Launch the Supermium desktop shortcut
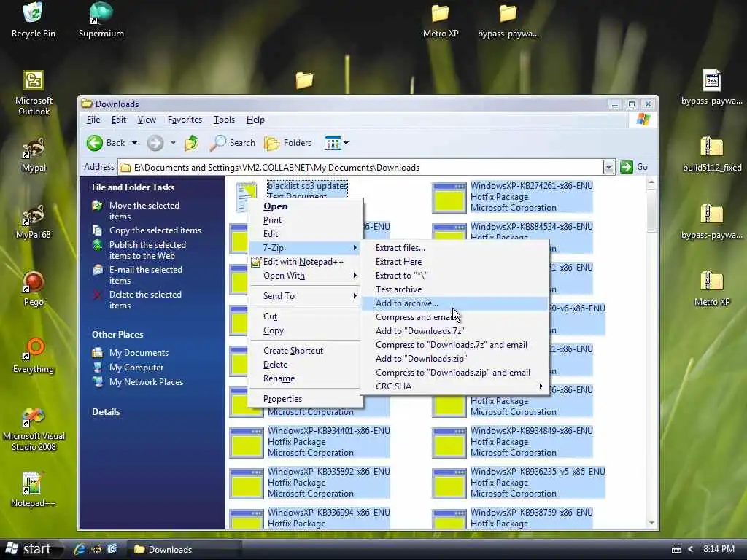This screenshot has width=747, height=560. [x=101, y=20]
